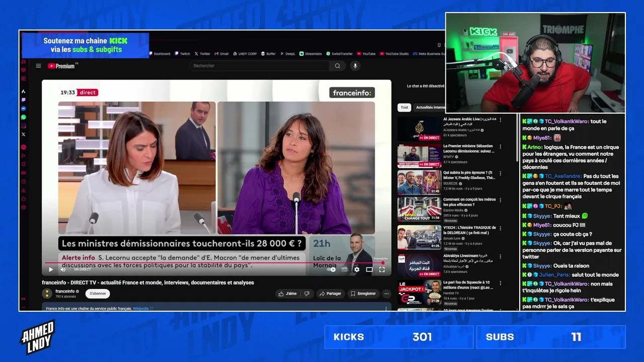Click the search magnifier button

[x=338, y=66]
